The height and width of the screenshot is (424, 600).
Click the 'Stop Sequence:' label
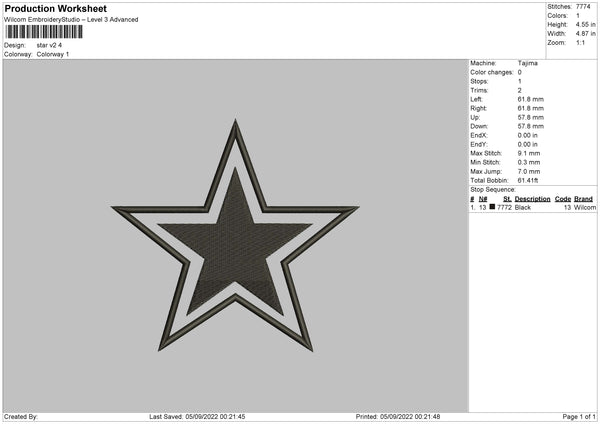(x=493, y=190)
